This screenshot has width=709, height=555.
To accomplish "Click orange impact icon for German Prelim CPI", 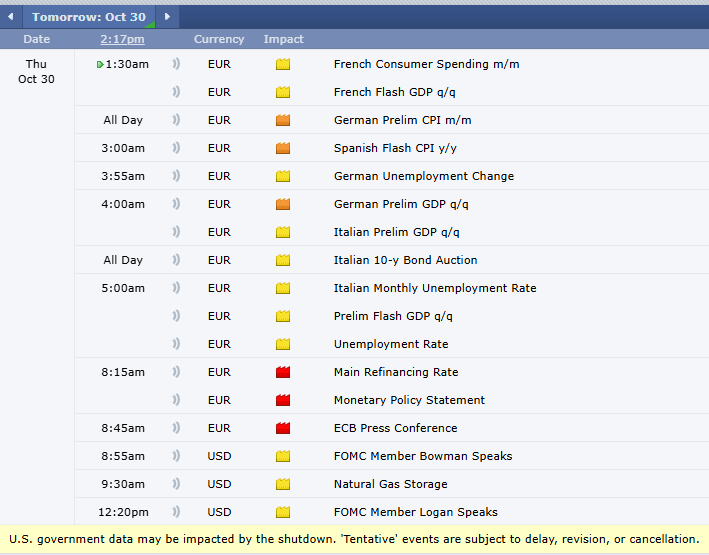I will [283, 120].
